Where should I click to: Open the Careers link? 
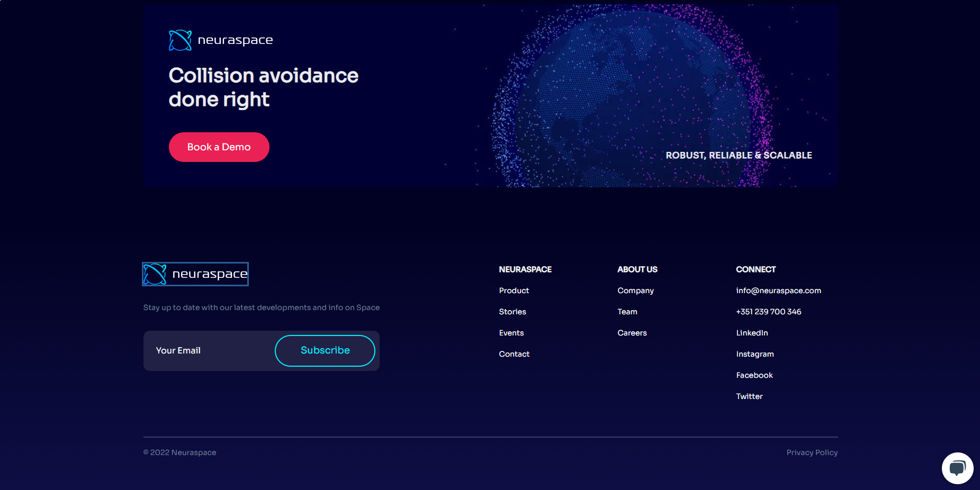coord(632,333)
